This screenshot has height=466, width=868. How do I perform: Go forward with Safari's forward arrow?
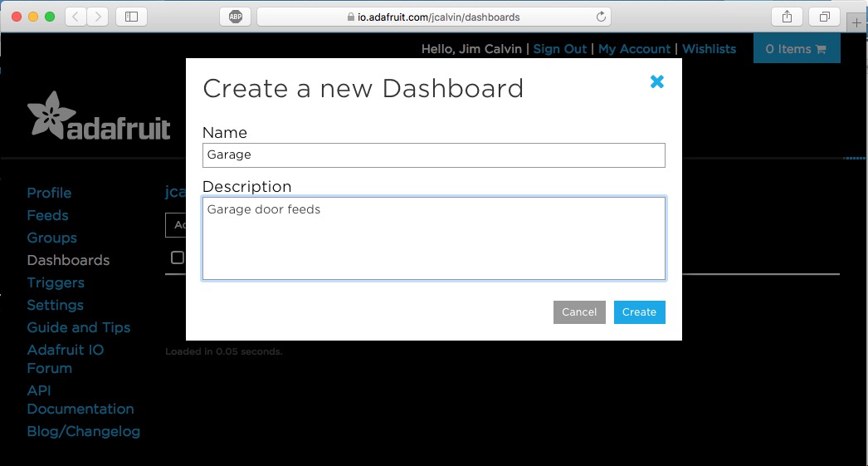(x=97, y=17)
